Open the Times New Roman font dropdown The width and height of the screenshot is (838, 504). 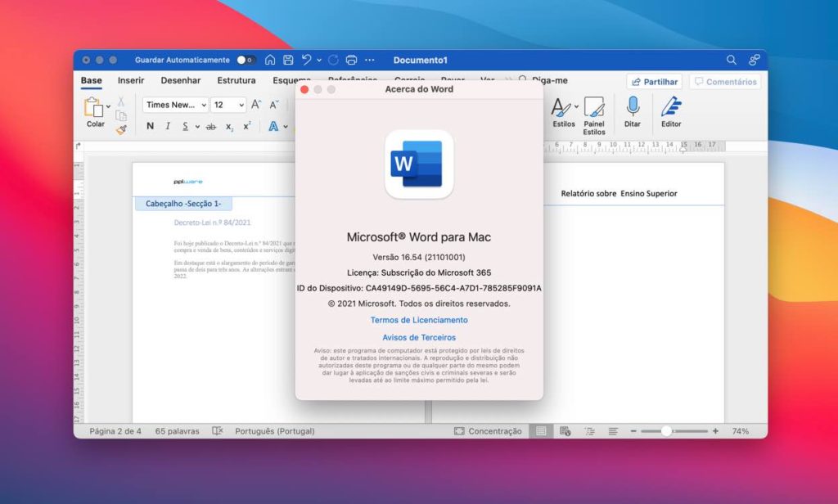tap(175, 105)
